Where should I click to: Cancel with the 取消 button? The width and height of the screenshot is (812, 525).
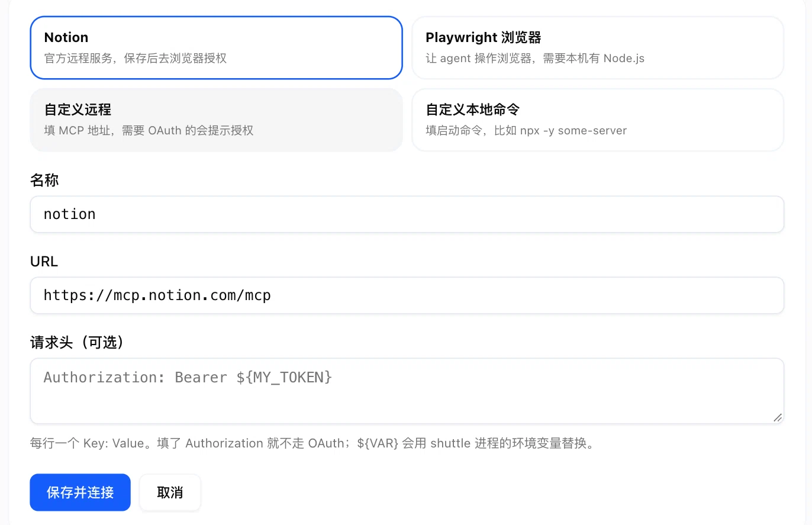click(170, 492)
